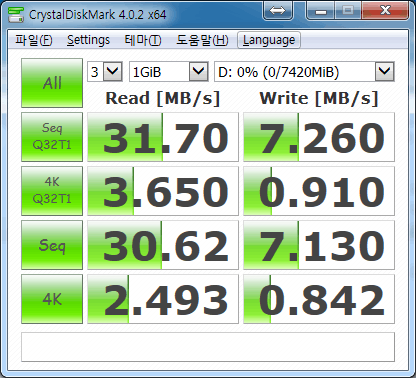
Task: Click the double-arrow button in title bar
Action: click(x=278, y=10)
